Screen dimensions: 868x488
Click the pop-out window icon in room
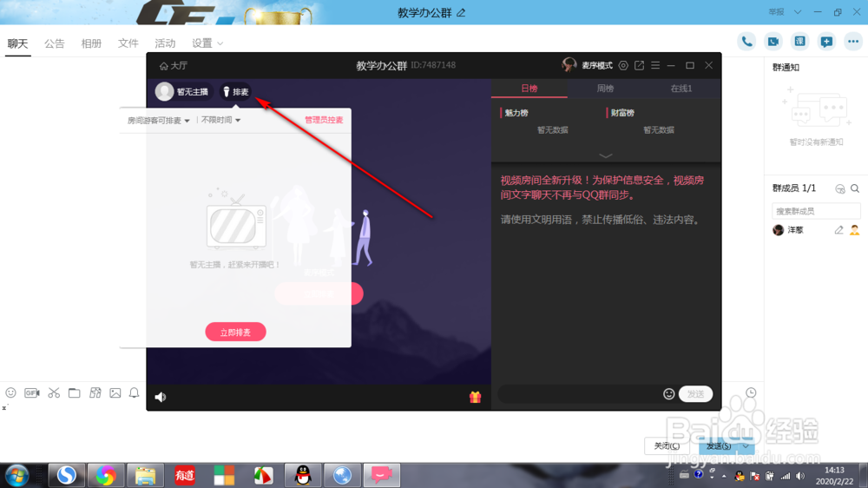pyautogui.click(x=640, y=65)
